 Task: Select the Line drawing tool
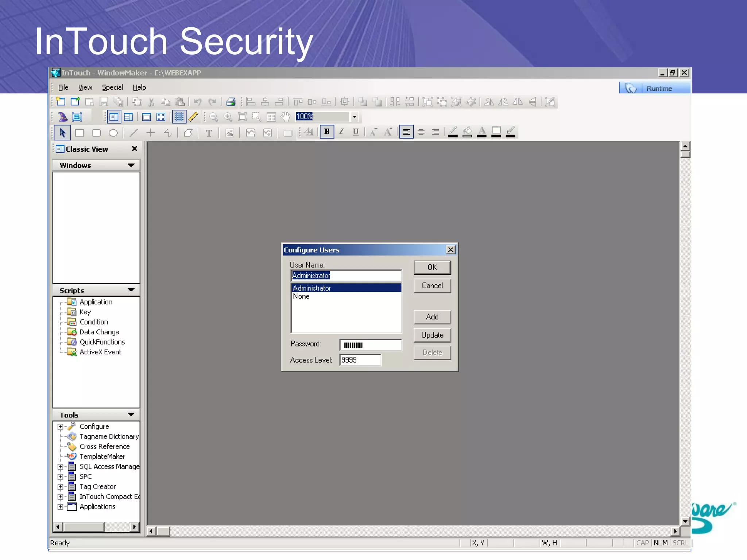click(134, 133)
